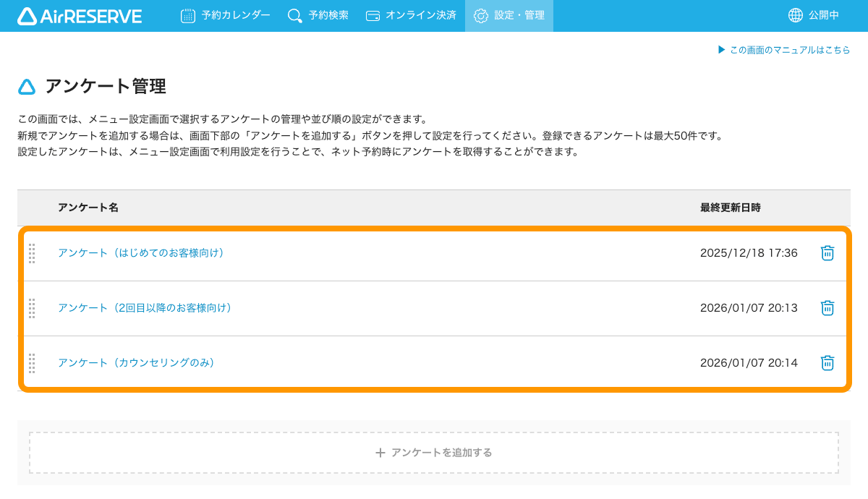868x499 pixels.
Task: Click the 最終更新日時 column header
Action: pyautogui.click(x=730, y=208)
